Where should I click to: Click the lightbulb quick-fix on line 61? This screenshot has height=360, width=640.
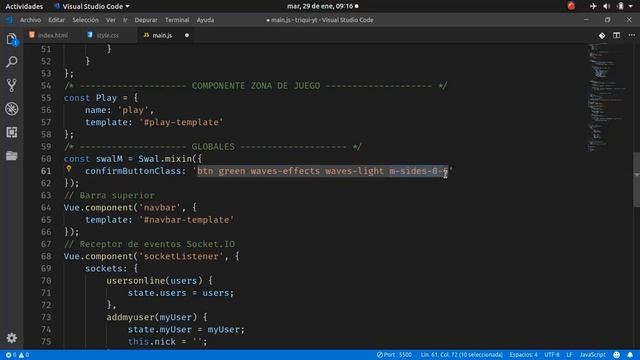[x=69, y=169]
